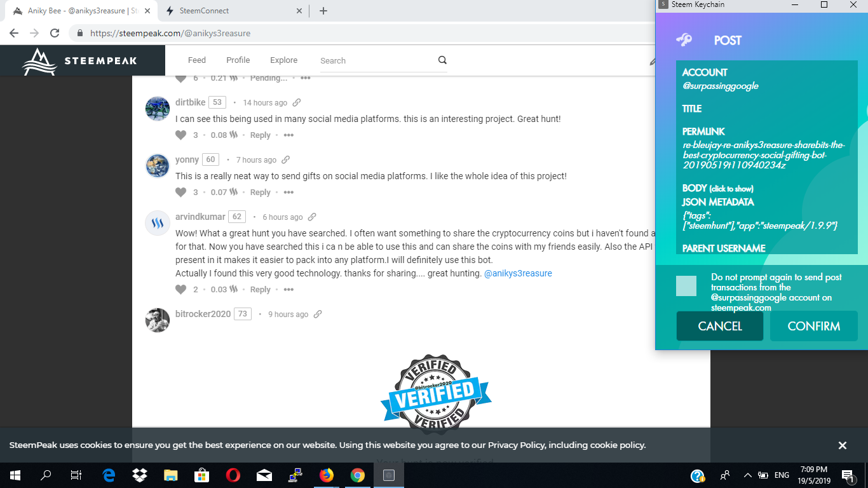This screenshot has height=488, width=868.
Task: Switch to the SteemConnect browser tab
Action: point(233,11)
